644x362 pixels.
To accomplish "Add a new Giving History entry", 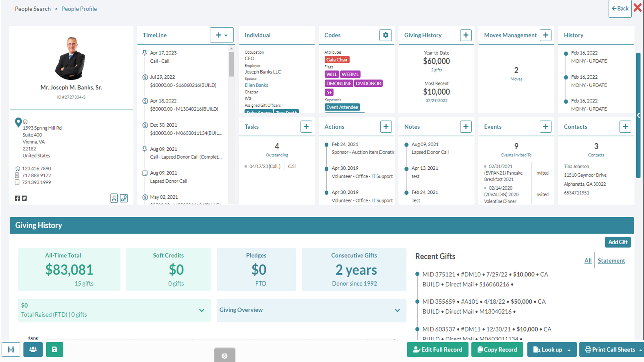I will (x=466, y=35).
